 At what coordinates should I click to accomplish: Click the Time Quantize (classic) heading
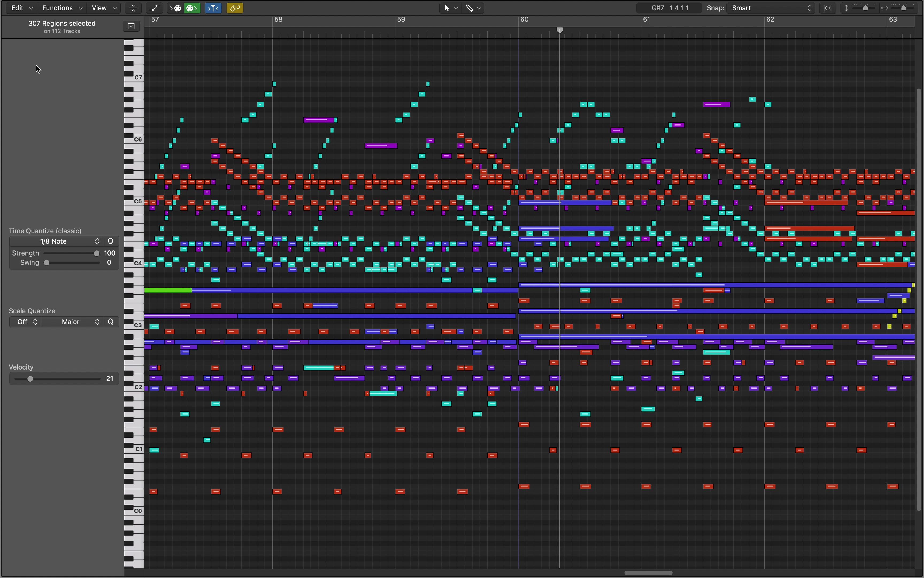click(x=45, y=231)
